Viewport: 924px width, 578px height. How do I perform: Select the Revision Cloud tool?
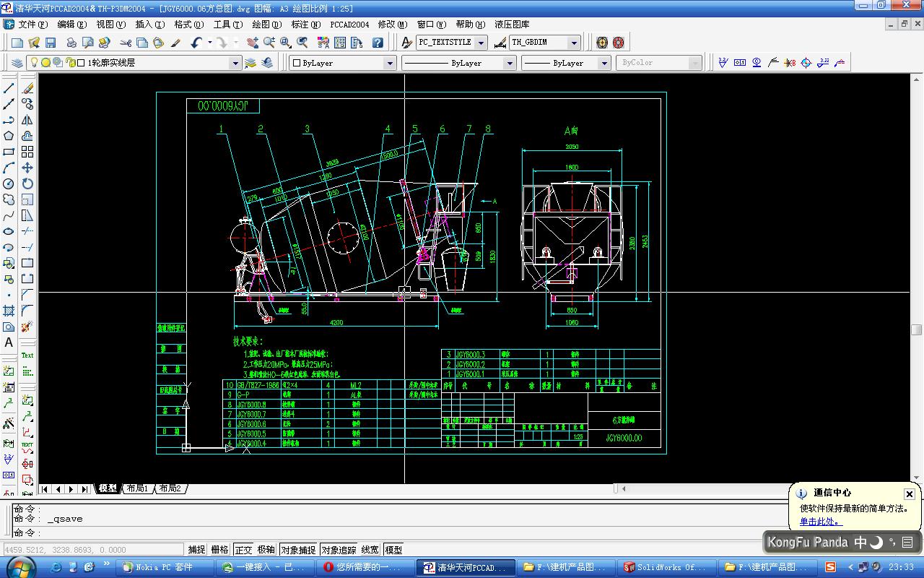point(9,199)
